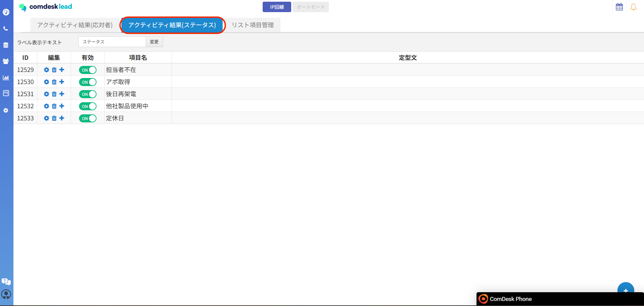Viewport: 644px width, 306px height.
Task: Click the notification bell icon
Action: pos(633,7)
